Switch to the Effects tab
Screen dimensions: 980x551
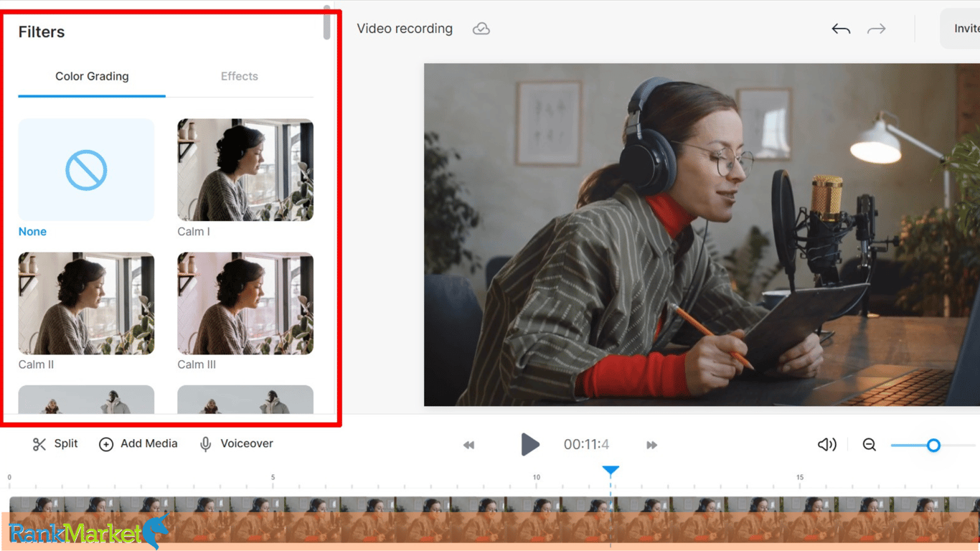[x=240, y=76]
